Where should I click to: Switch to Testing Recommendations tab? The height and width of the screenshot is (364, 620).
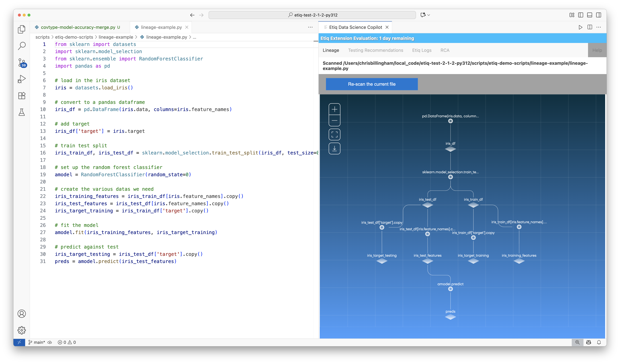[x=375, y=50]
